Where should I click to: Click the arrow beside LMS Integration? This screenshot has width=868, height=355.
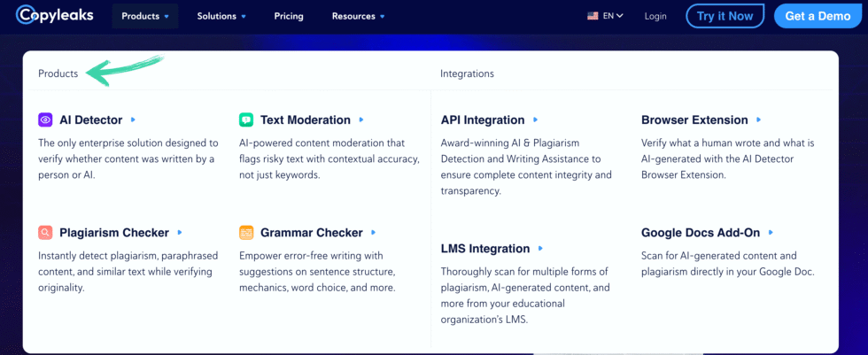point(541,249)
